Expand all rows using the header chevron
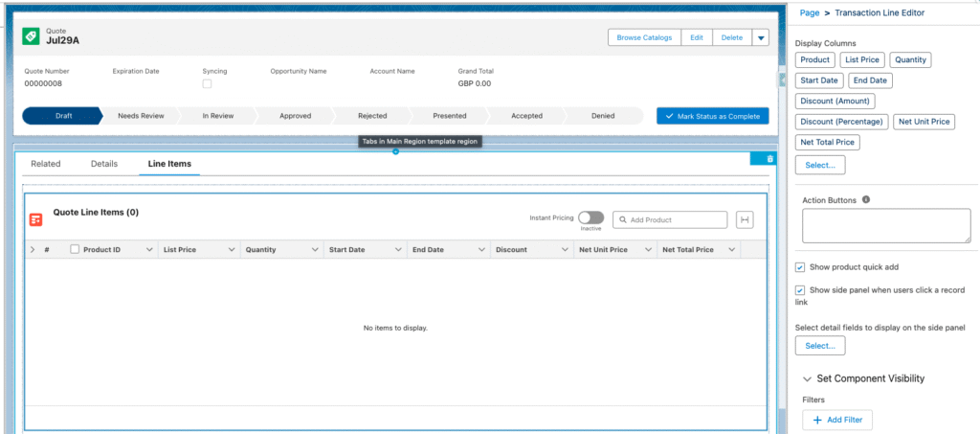Image resolution: width=980 pixels, height=434 pixels. click(x=33, y=249)
